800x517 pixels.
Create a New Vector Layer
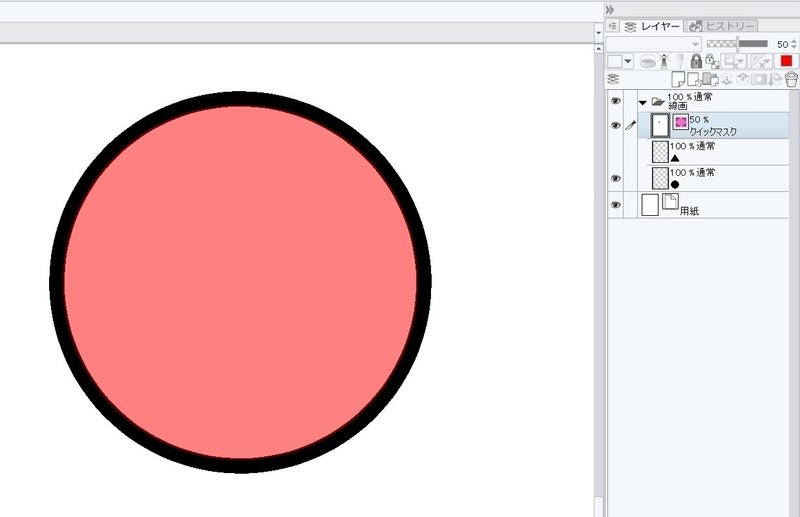pyautogui.click(x=694, y=79)
